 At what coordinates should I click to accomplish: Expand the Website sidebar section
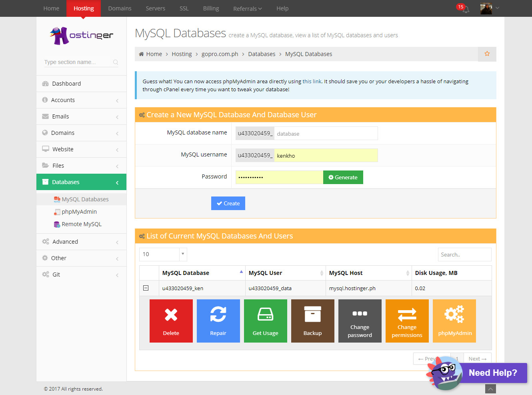pyautogui.click(x=82, y=149)
